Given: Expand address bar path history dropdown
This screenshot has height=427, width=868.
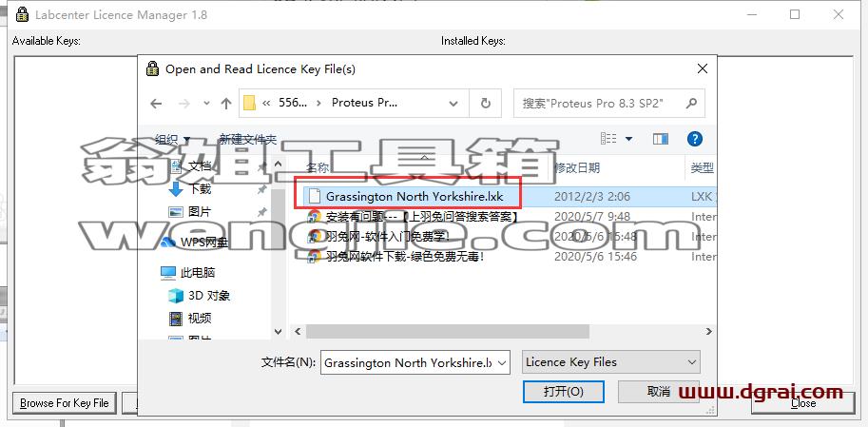Looking at the screenshot, I should [x=453, y=104].
